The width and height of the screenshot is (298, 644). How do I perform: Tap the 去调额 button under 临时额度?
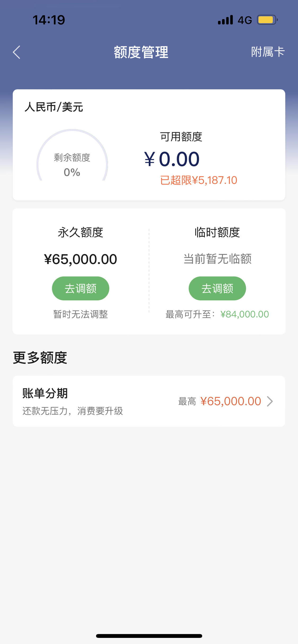(217, 288)
